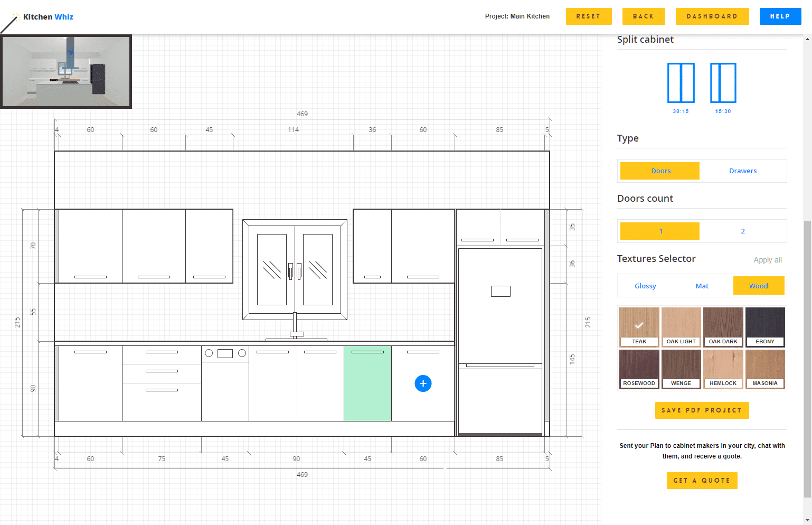
Task: Select the 30:15 split cabinet icon
Action: tap(681, 83)
